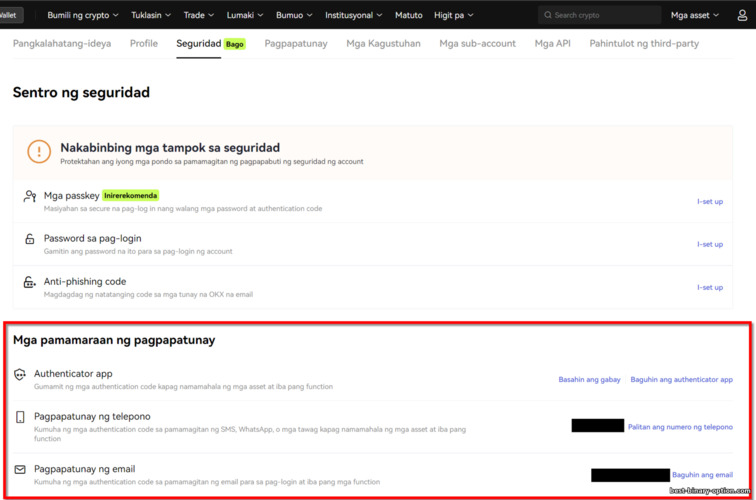756x500 pixels.
Task: Click the orange security warning icon
Action: tap(38, 152)
